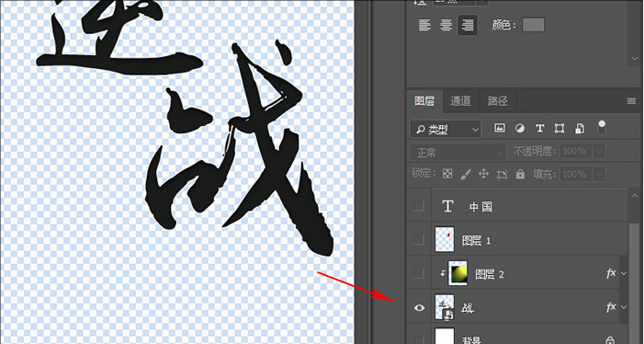
Task: Show the 背景 layer
Action: 419,339
